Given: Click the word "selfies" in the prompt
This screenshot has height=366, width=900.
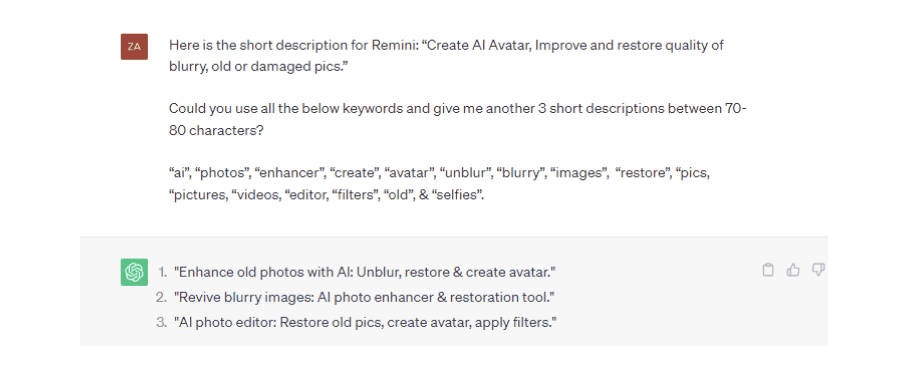Looking at the screenshot, I should (457, 194).
